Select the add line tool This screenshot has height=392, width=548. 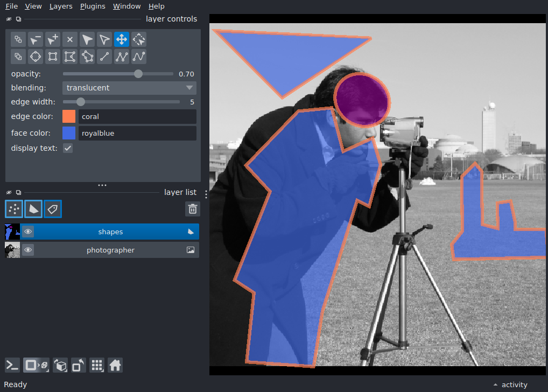pos(104,57)
